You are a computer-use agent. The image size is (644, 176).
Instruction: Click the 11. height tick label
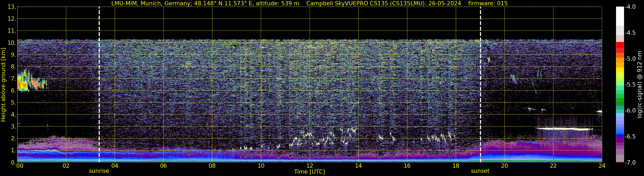pyautogui.click(x=12, y=31)
